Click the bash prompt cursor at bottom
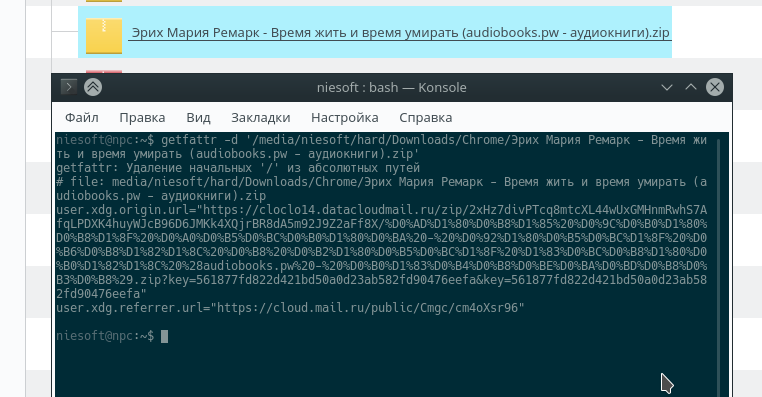 click(x=165, y=336)
